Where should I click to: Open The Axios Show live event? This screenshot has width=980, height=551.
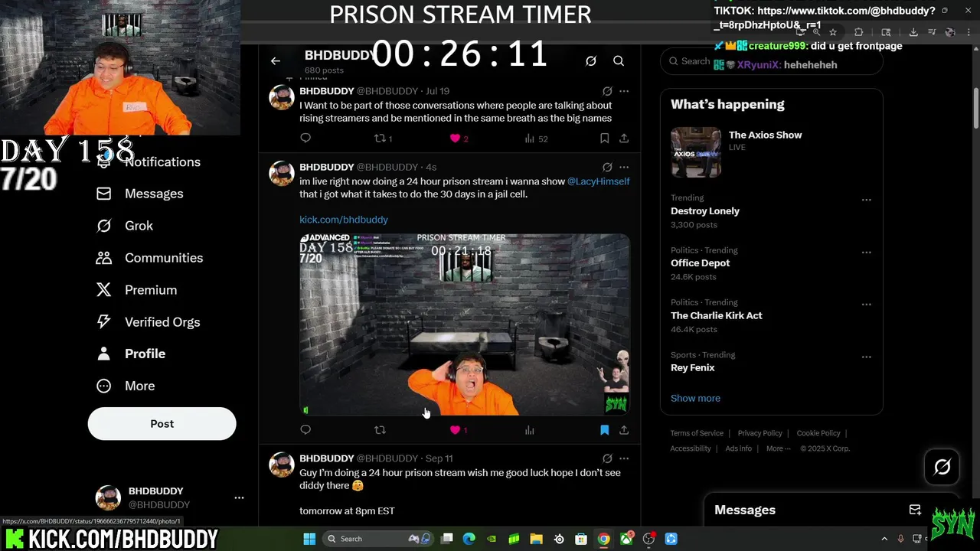tap(771, 152)
